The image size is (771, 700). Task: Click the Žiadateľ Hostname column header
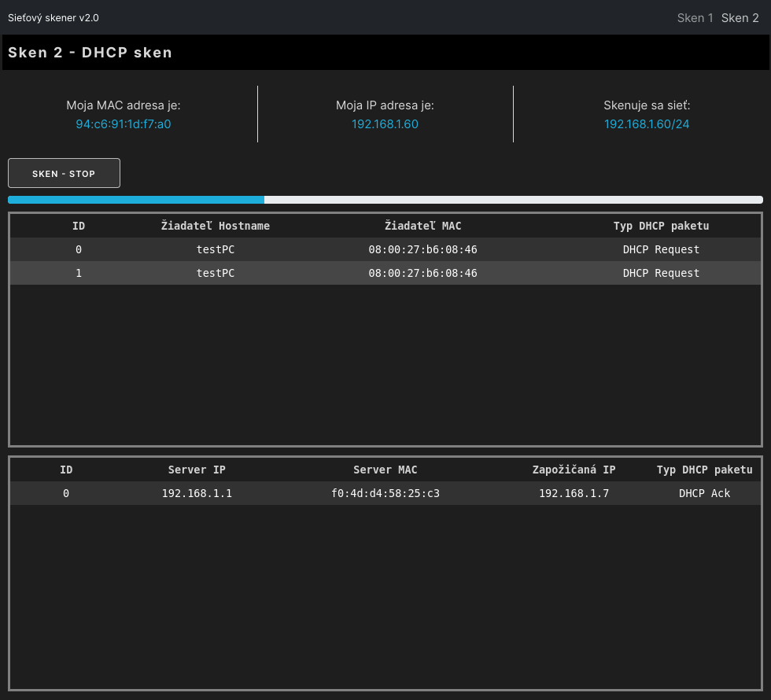point(216,226)
